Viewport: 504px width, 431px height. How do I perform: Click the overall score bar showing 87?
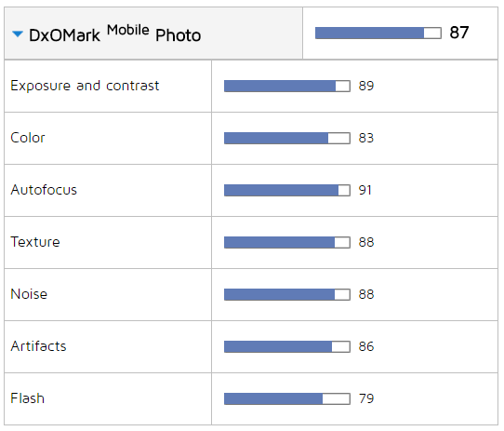(x=378, y=34)
